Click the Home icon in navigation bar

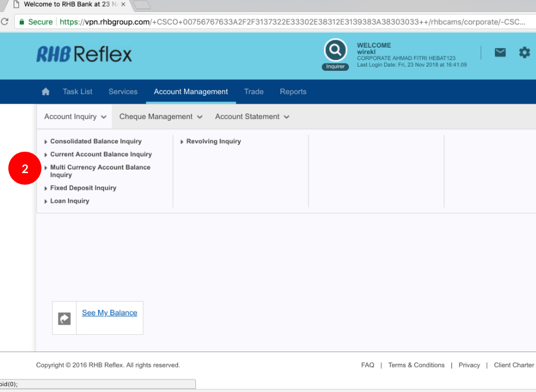coord(45,92)
